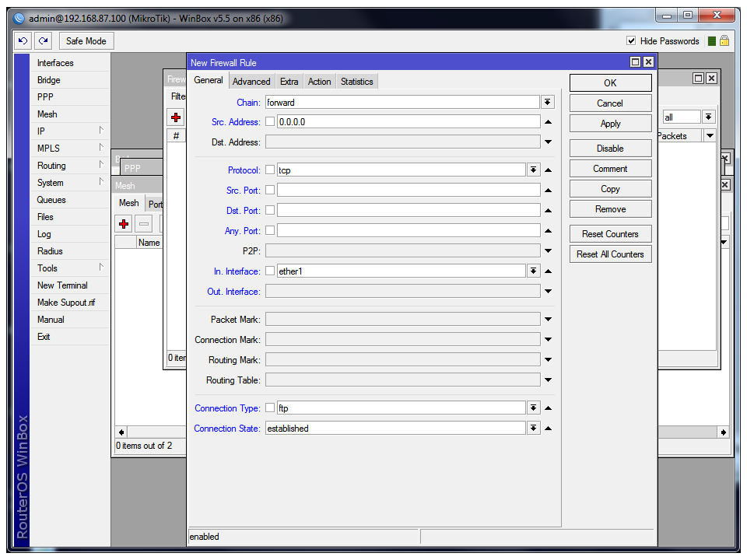Viewport: 747px width, 560px height.
Task: Switch to the Advanced tab
Action: (251, 82)
